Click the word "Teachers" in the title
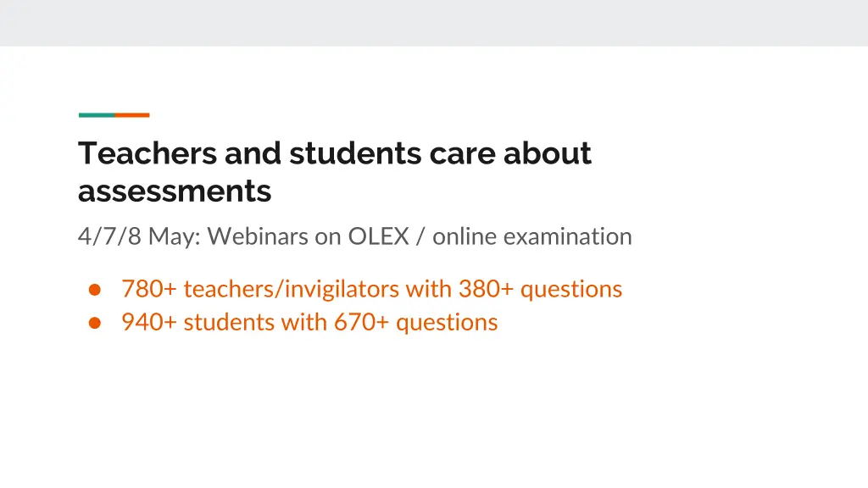868x488 pixels. [147, 153]
